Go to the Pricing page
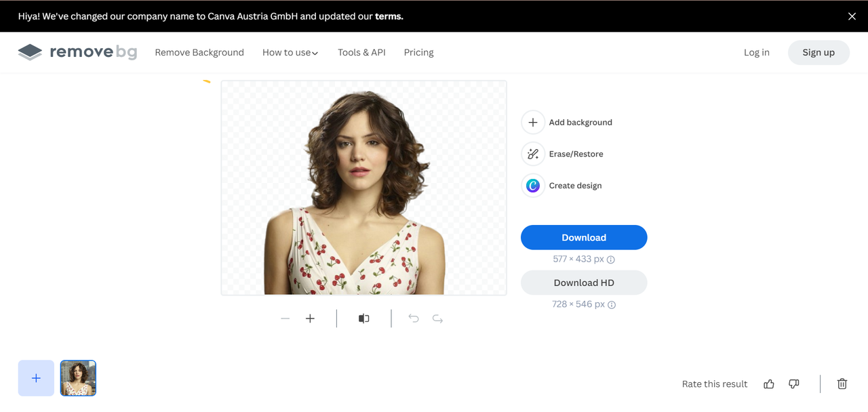 418,53
